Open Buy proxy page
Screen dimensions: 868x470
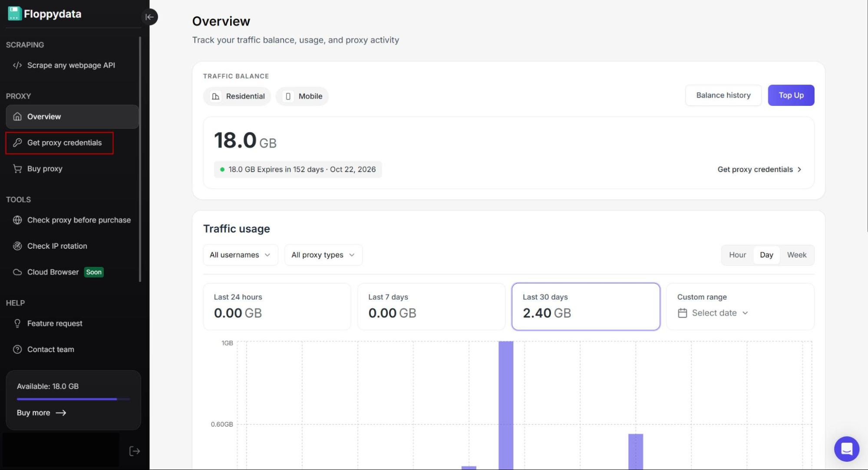point(73,168)
